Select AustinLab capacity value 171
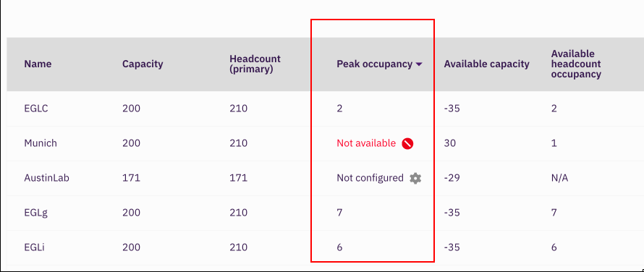Viewport: 644px width, 272px height. pyautogui.click(x=131, y=179)
